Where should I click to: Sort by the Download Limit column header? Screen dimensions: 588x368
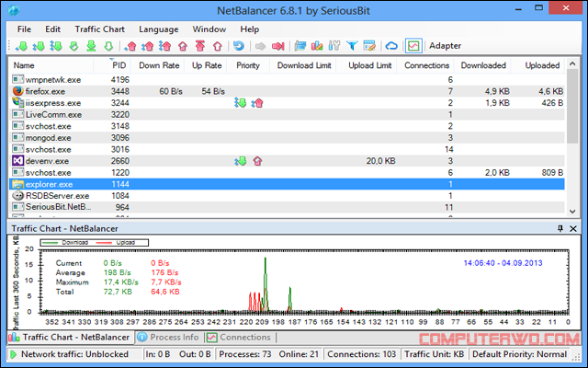pos(304,65)
